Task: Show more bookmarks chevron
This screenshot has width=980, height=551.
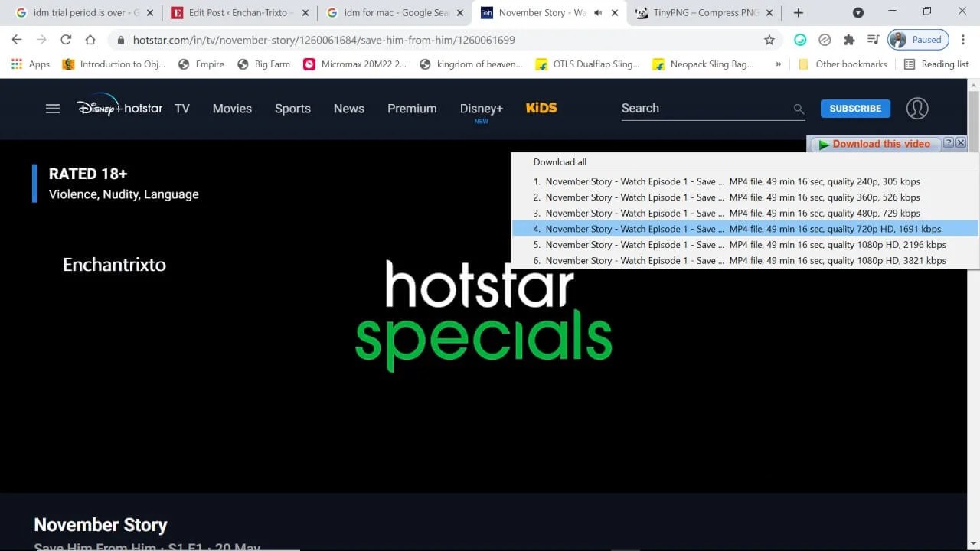Action: click(x=779, y=64)
